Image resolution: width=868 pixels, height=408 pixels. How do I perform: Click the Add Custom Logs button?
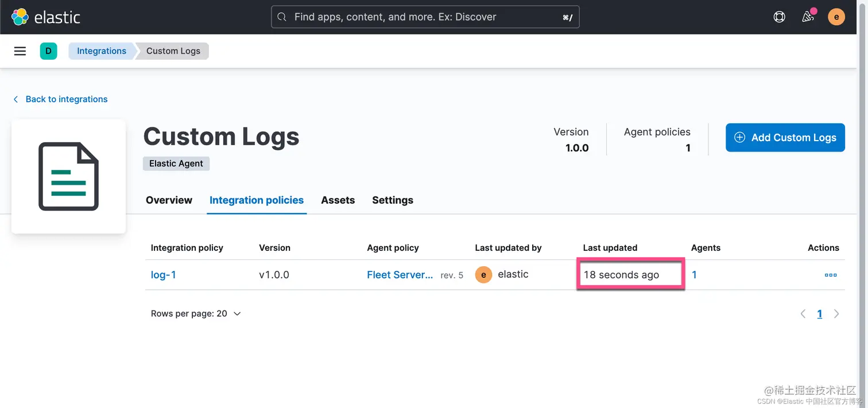coord(785,138)
